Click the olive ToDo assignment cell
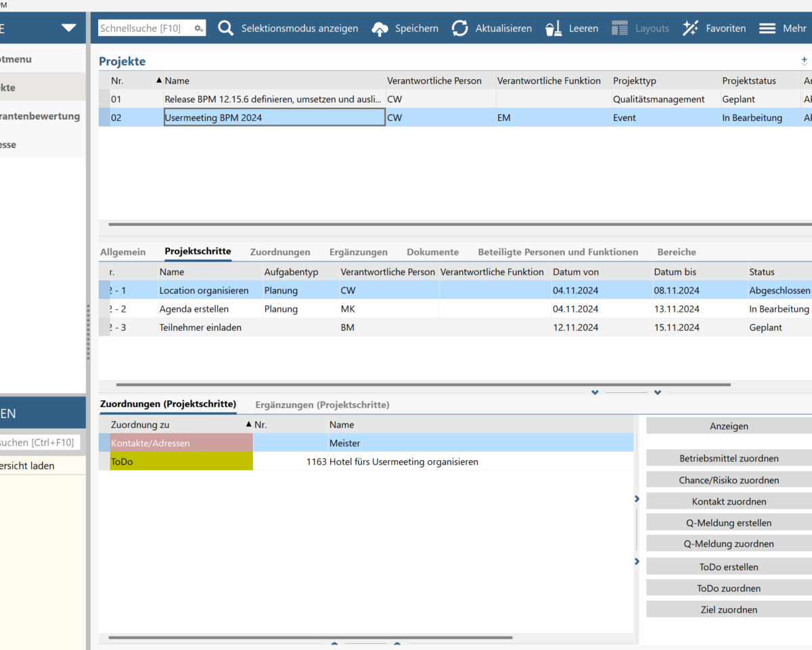The width and height of the screenshot is (812, 650). click(x=181, y=462)
